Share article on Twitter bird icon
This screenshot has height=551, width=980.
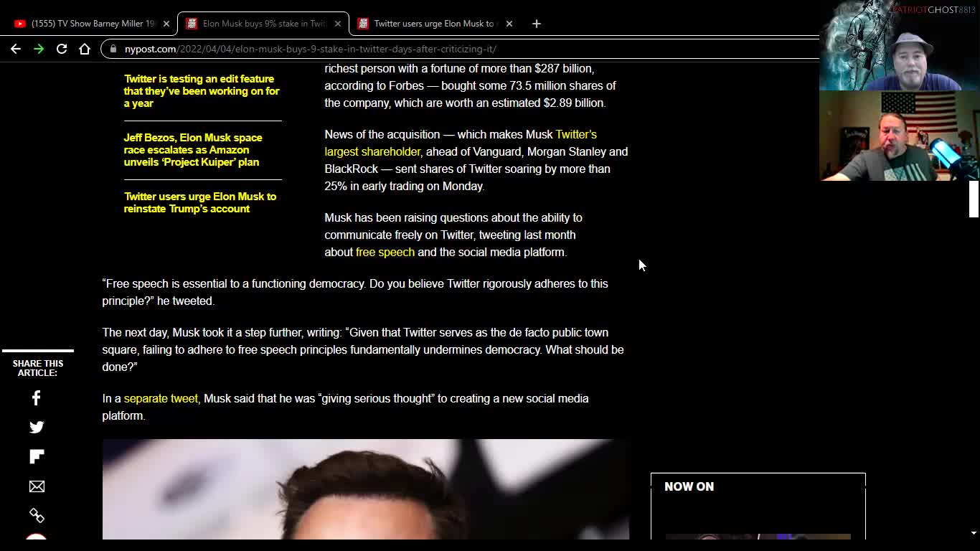coord(37,428)
